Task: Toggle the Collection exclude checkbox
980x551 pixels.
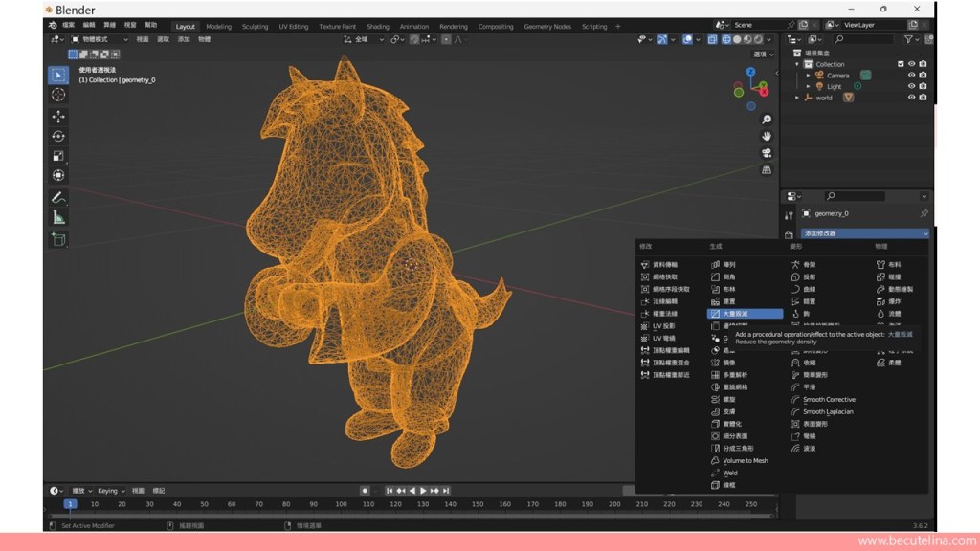Action: pos(901,64)
